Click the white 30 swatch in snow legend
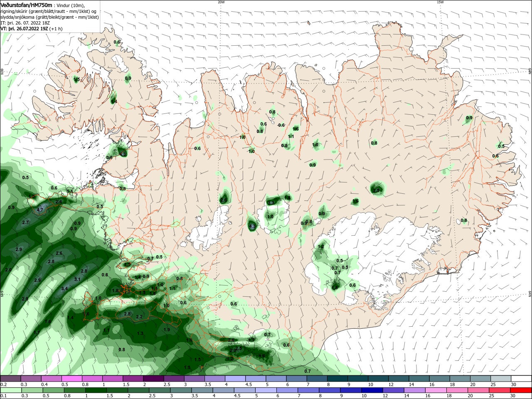 coord(521,379)
